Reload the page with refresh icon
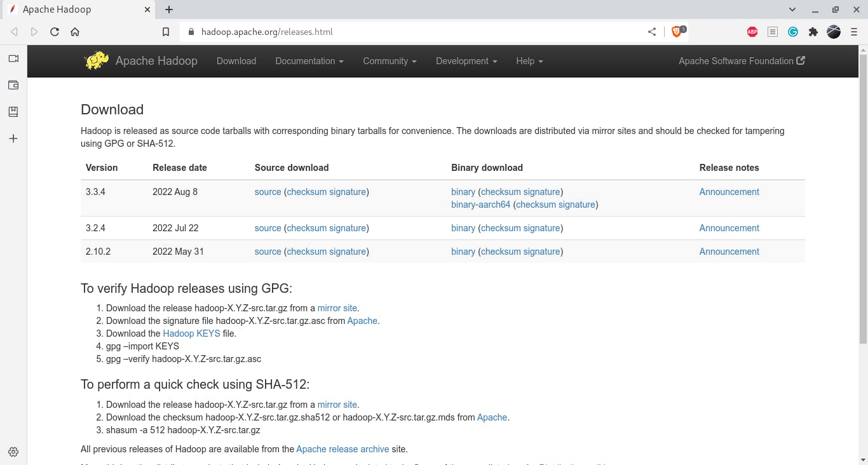 (x=55, y=32)
